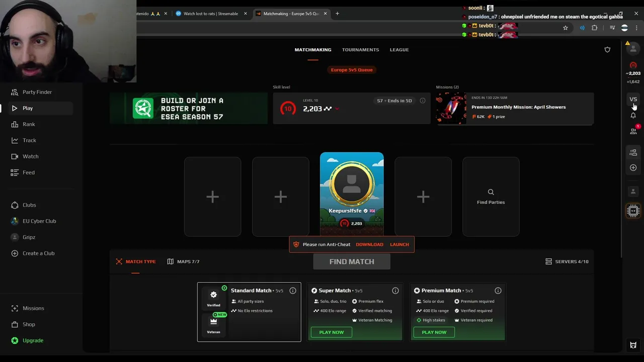The height and width of the screenshot is (362, 644).
Task: Click Launch anti-cheat link
Action: (399, 244)
